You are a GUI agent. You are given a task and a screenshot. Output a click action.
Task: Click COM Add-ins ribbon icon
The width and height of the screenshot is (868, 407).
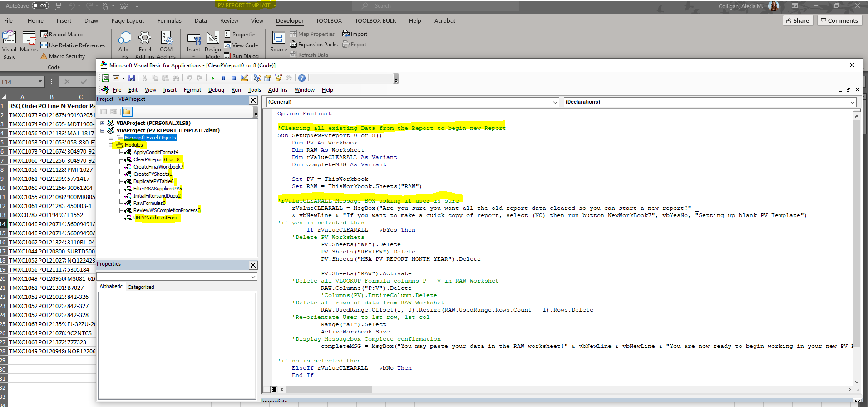tap(166, 45)
